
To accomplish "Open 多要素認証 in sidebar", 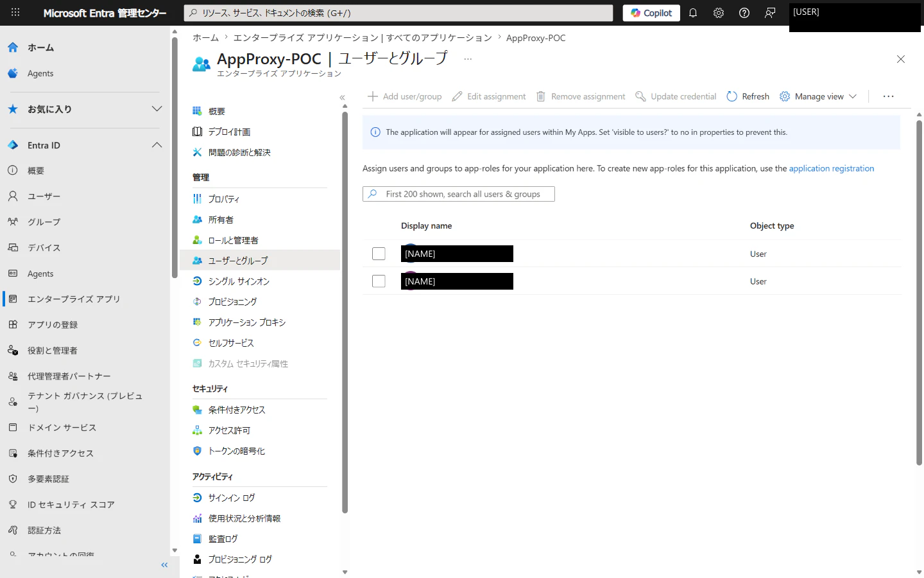I will point(48,479).
